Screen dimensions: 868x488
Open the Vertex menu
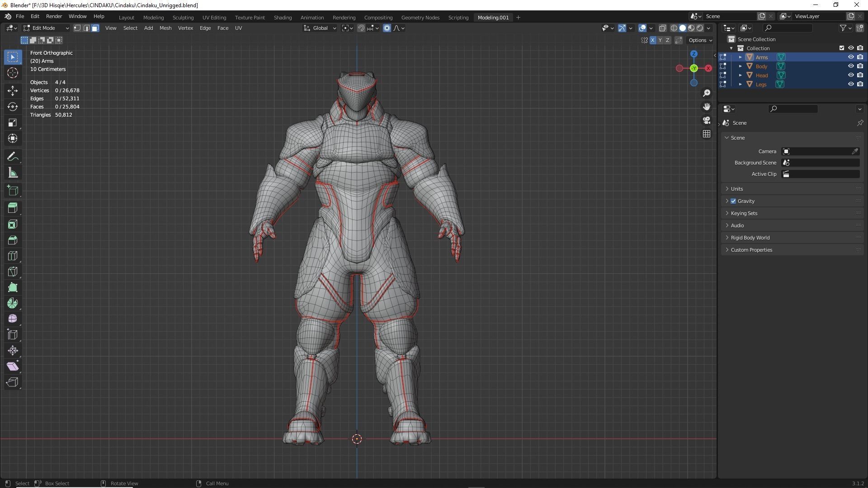pyautogui.click(x=185, y=28)
